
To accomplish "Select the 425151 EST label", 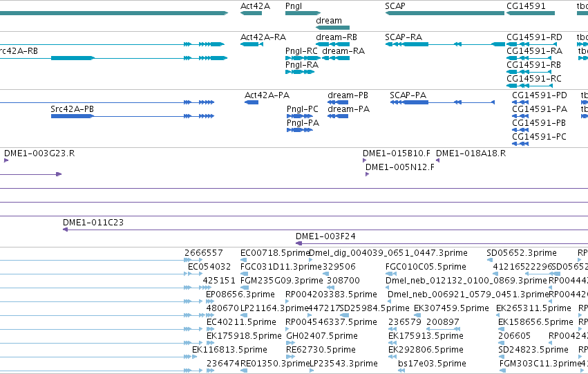I will pos(219,281).
